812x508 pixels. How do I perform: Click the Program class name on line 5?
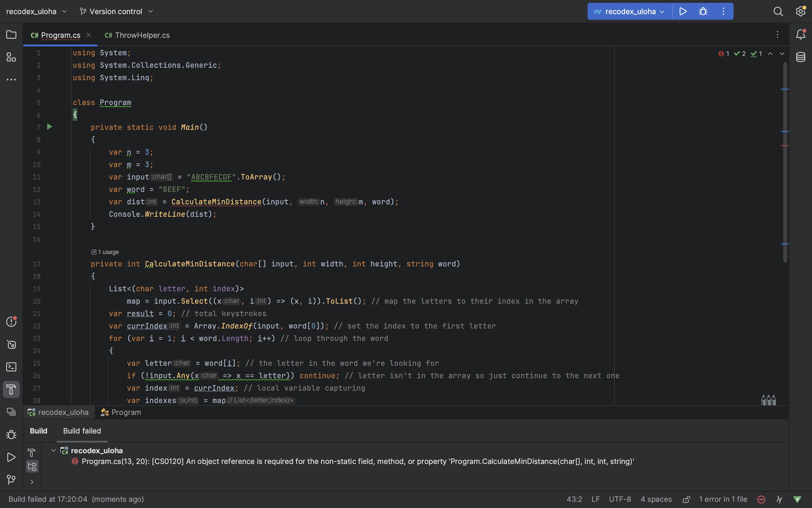click(115, 102)
